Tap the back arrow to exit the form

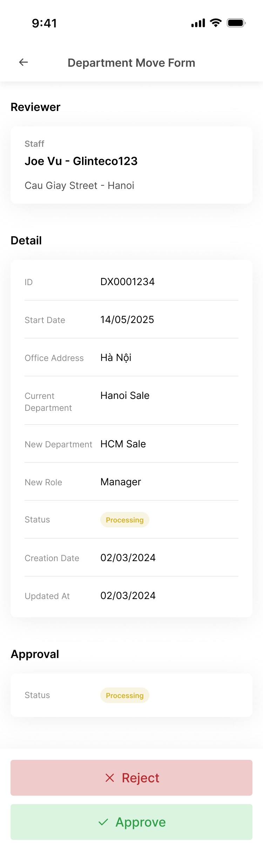tap(23, 62)
